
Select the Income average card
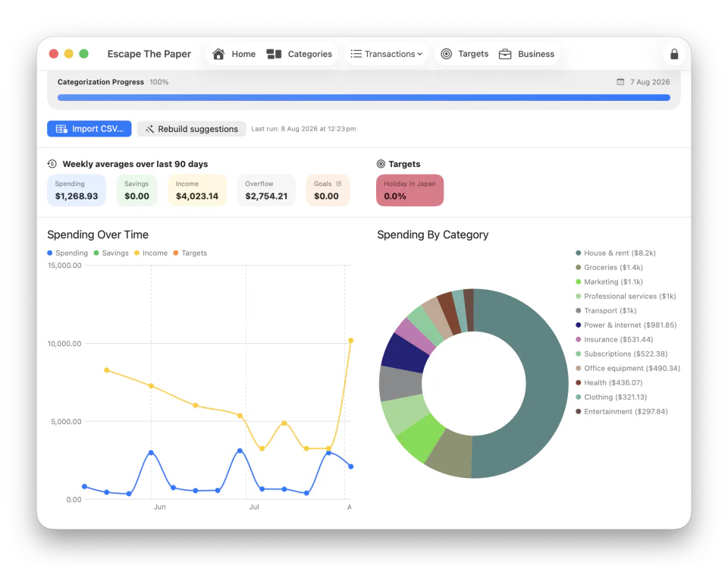pos(197,190)
